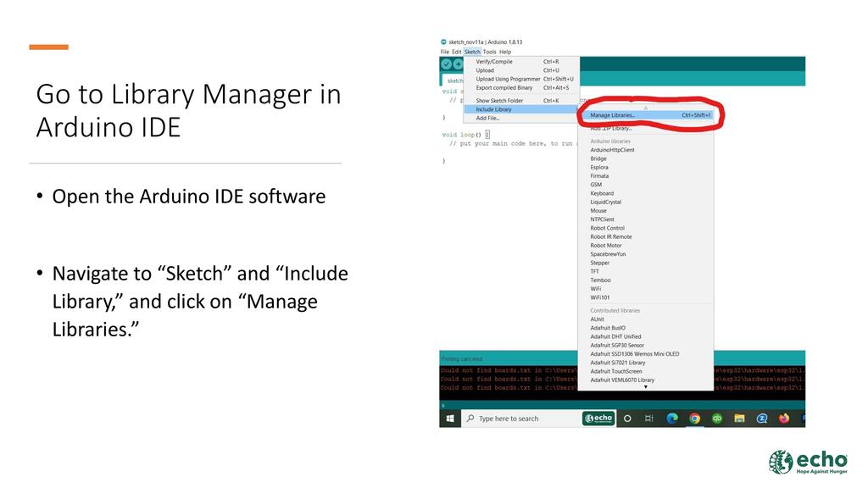Open File Explorer from the taskbar
This screenshot has width=868, height=488.
[739, 419]
